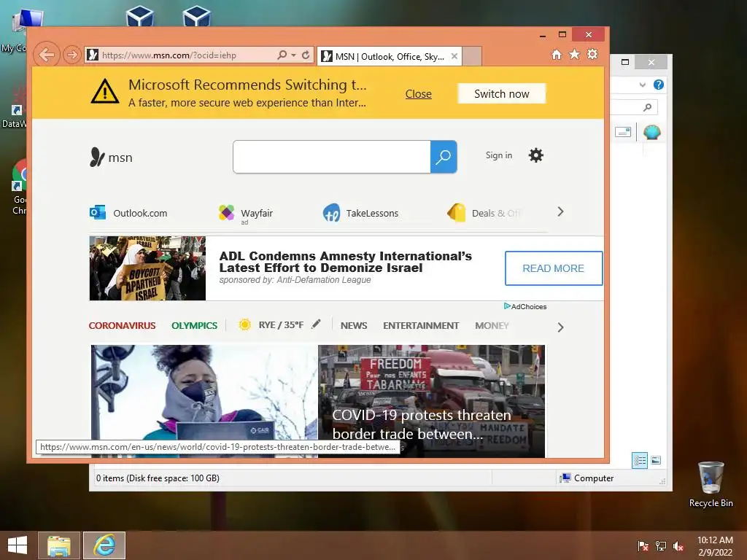The width and height of the screenshot is (747, 560).
Task: Switch Explorer to details view
Action: point(640,461)
